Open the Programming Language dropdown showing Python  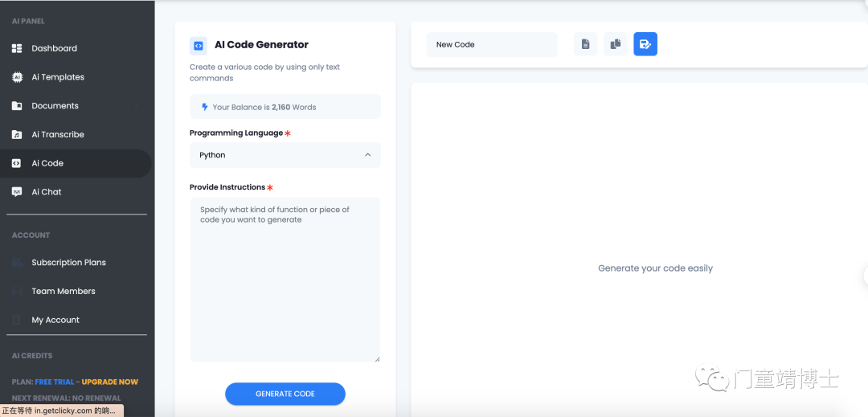pos(285,155)
